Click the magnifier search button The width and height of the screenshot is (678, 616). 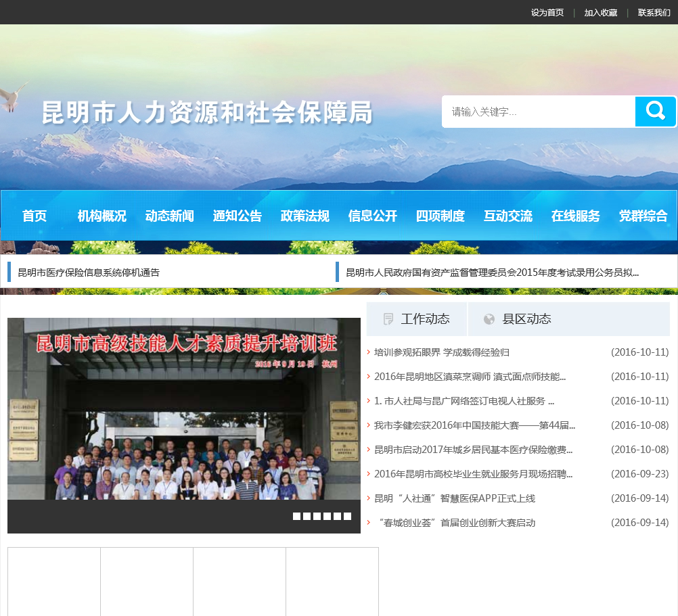(655, 112)
